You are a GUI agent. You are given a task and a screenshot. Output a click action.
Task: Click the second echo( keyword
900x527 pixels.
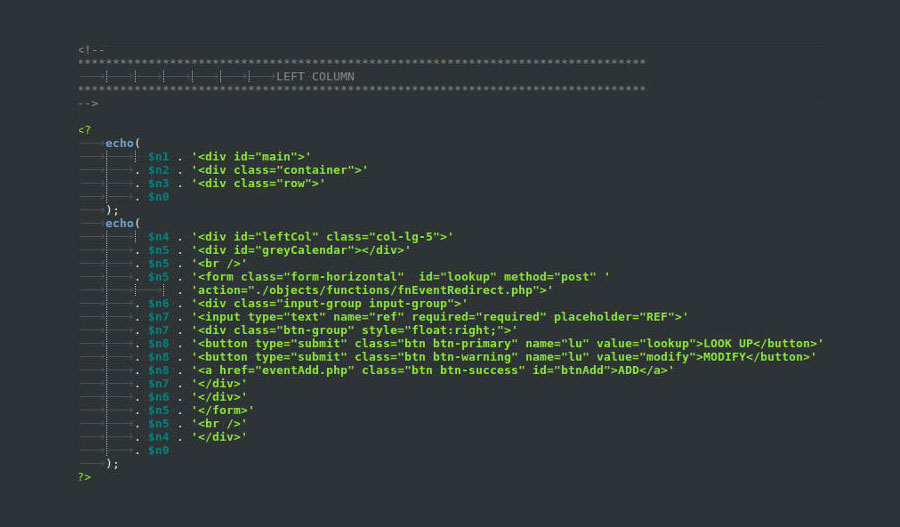tap(122, 223)
